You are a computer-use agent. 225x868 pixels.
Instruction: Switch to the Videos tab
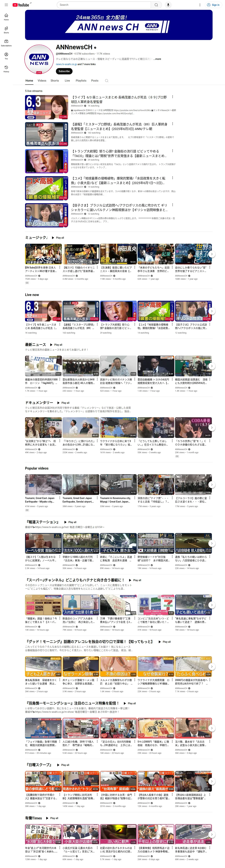click(42, 81)
